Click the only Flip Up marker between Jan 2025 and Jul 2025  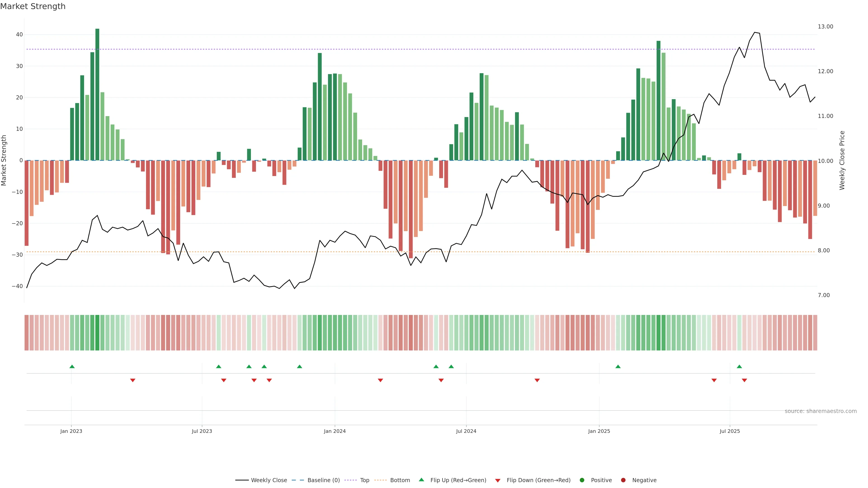[x=618, y=366]
